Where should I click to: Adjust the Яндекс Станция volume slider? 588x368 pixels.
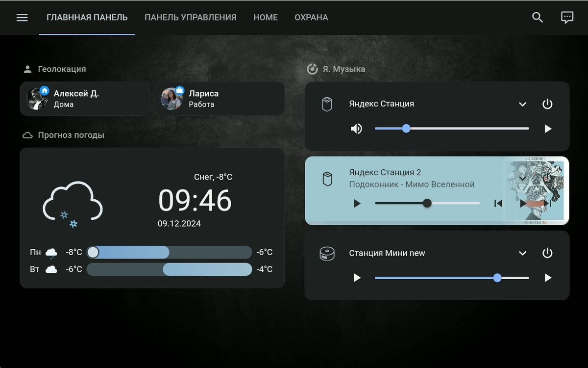coord(452,129)
